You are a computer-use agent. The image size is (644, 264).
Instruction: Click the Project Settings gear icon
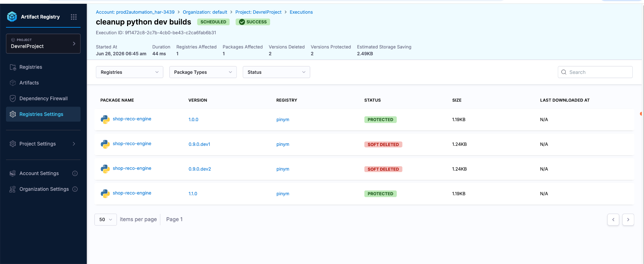[13, 144]
